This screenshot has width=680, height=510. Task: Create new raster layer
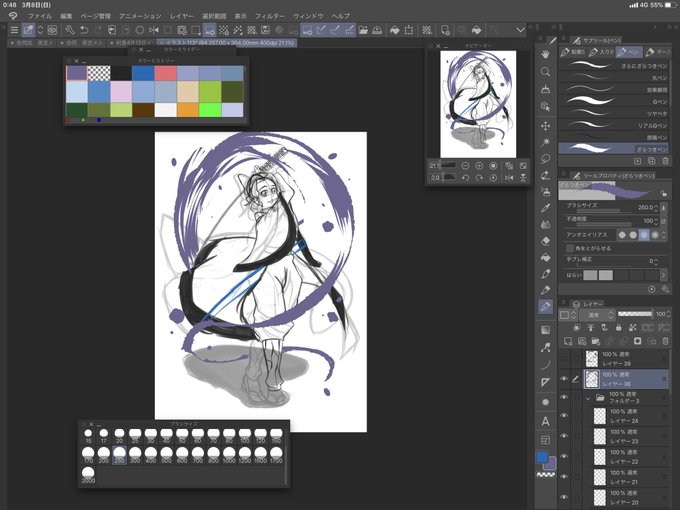point(568,341)
